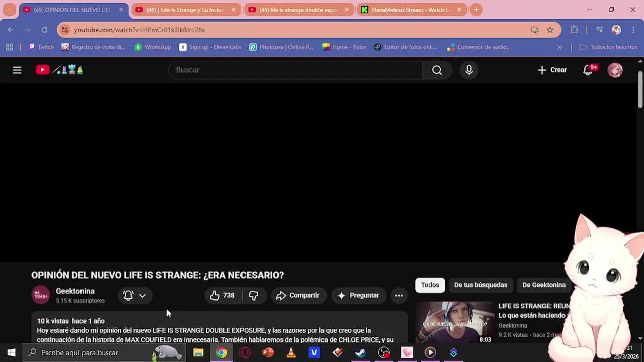Go back in browser history
This screenshot has height=362, width=644.
[x=11, y=30]
